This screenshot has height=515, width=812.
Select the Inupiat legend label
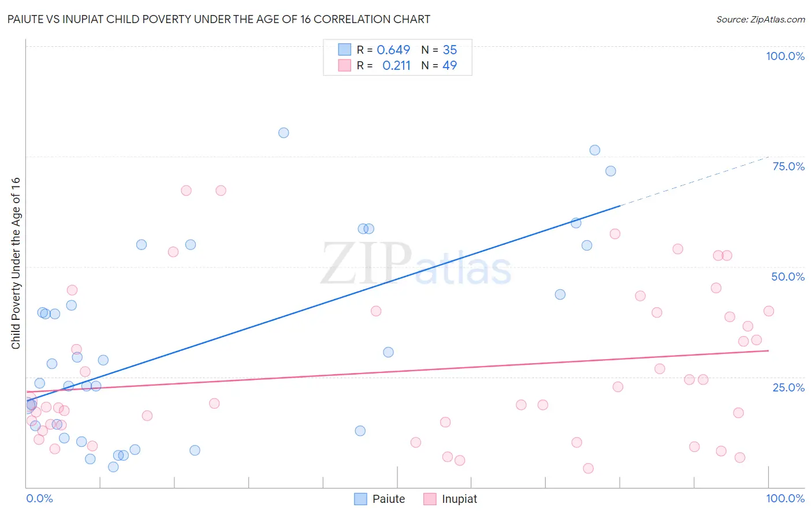460,499
